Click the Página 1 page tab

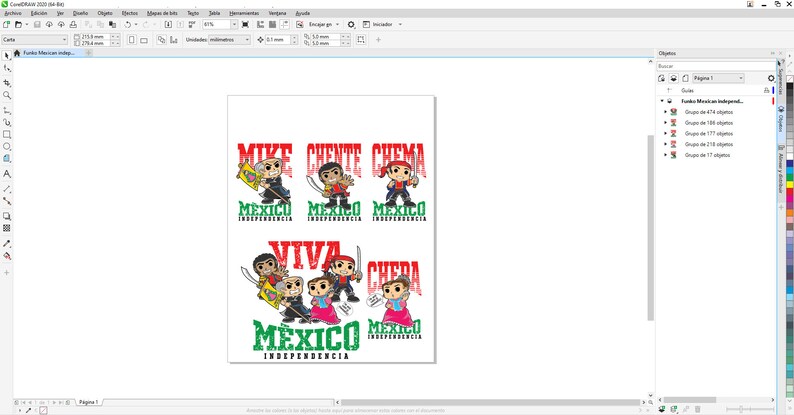(x=88, y=402)
